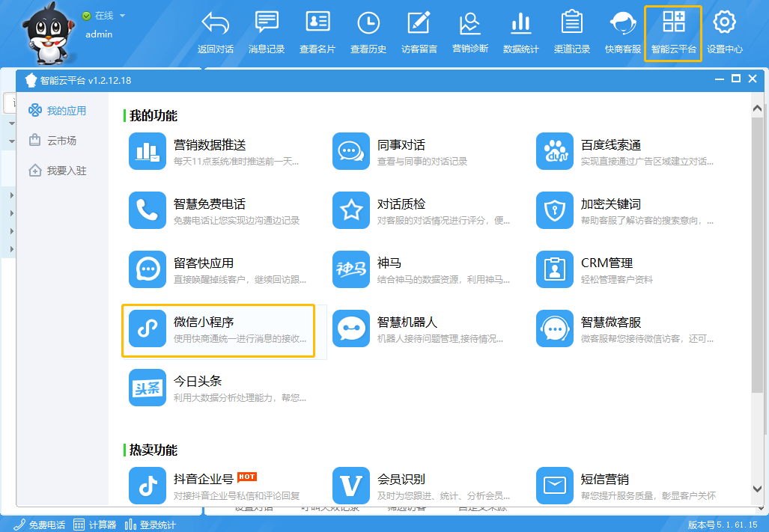Open the 微信小程序 app entry

click(x=218, y=330)
